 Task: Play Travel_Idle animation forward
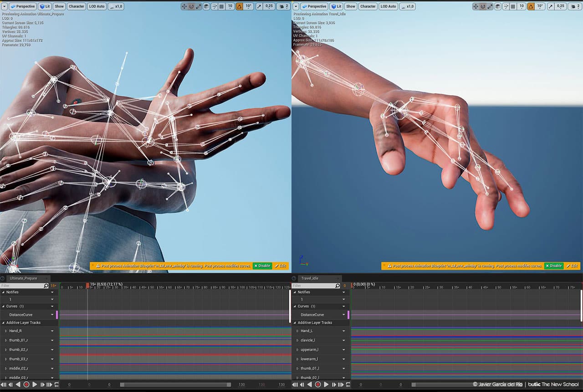pos(326,385)
